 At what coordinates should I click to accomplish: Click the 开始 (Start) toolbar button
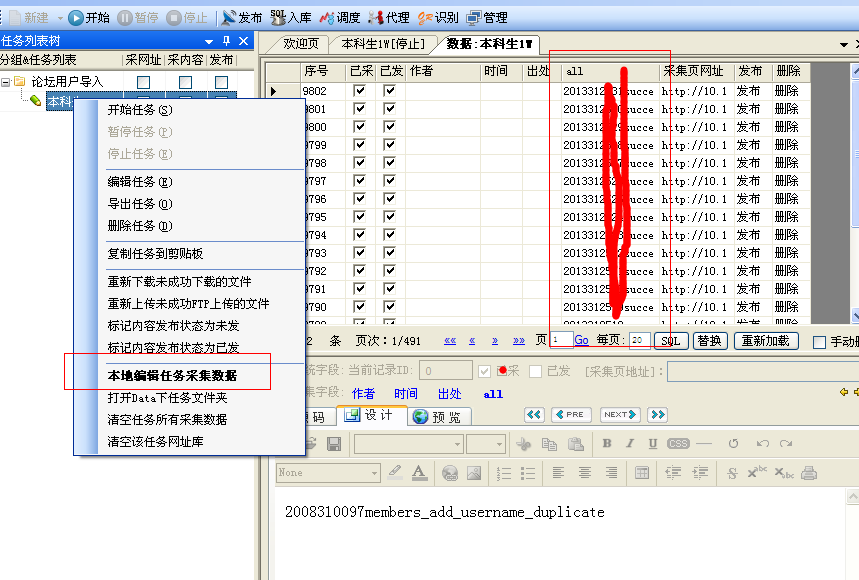pyautogui.click(x=89, y=18)
